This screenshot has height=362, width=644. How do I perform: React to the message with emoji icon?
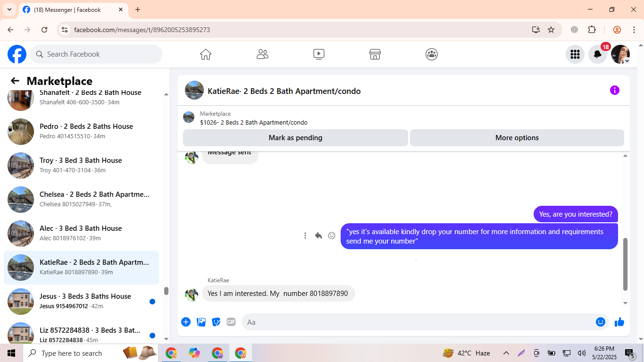click(332, 236)
